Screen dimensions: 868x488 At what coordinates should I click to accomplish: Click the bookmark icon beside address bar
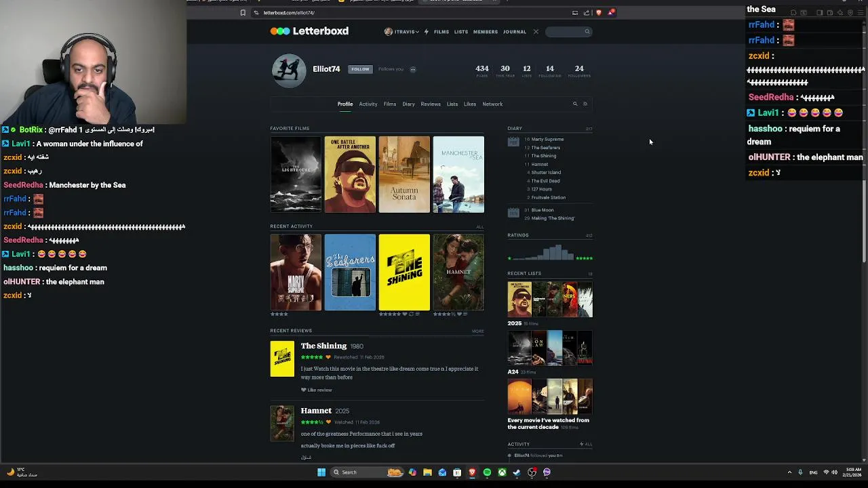tap(243, 12)
